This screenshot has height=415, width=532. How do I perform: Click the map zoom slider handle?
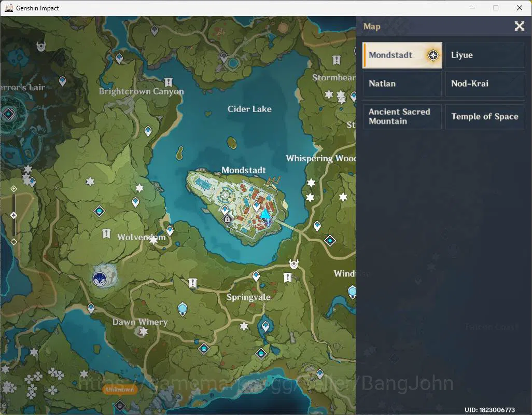pos(13,215)
